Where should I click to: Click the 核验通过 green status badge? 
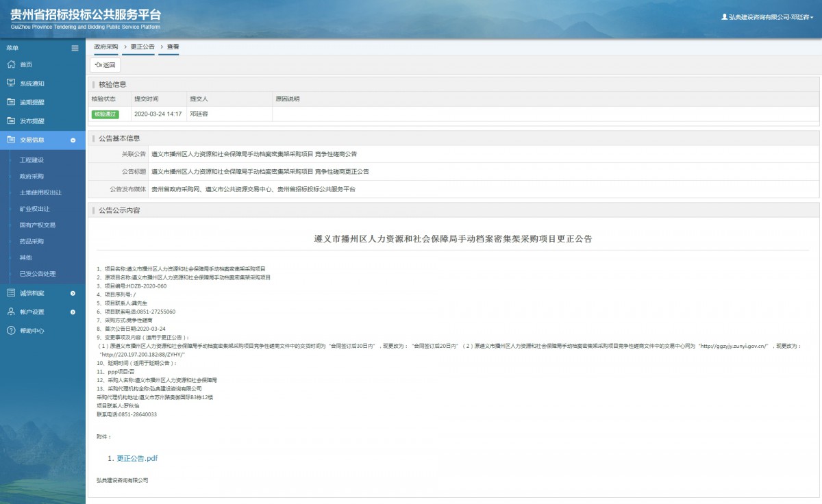[x=105, y=114]
